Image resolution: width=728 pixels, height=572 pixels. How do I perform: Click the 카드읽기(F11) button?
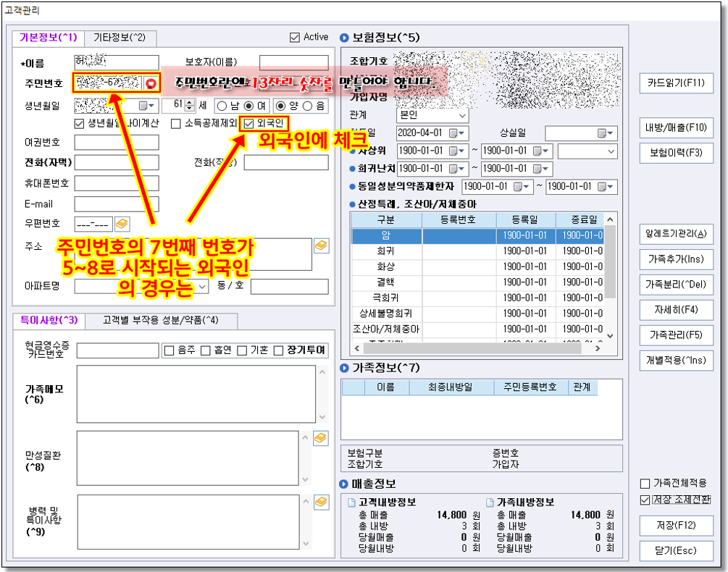coord(676,83)
